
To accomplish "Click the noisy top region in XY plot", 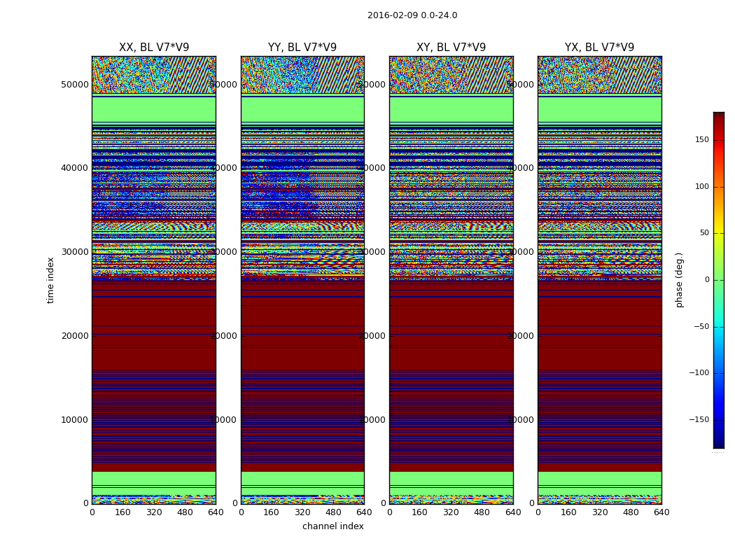I will (x=451, y=74).
